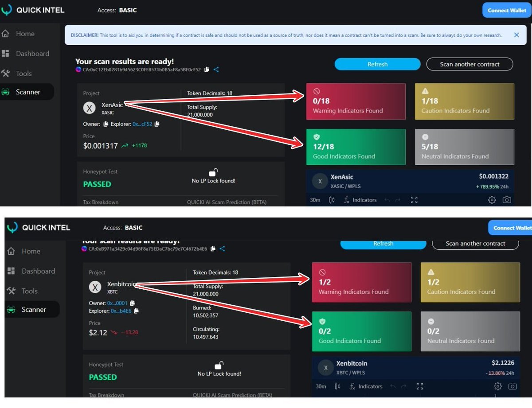Open the 12/18 Good Indicators card
This screenshot has width=532, height=408.
[356, 147]
